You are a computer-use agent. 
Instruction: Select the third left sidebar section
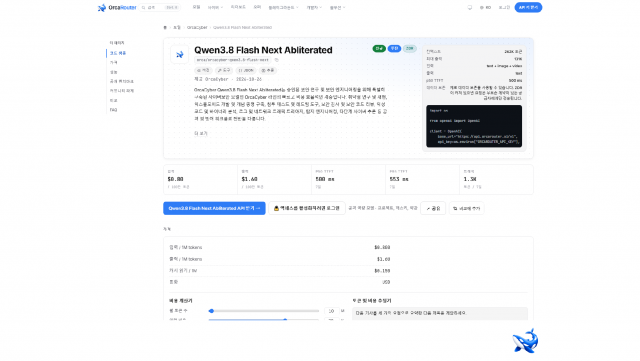113,62
